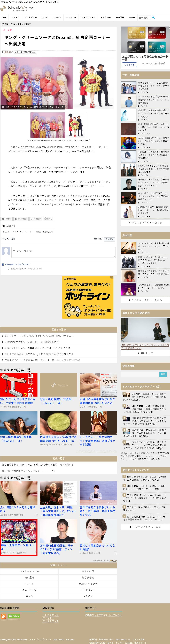Viewport: 170px width, 644px height.
Task: Click the もっとみる button on the card ad
Action: pyautogui.click(x=129, y=65)
